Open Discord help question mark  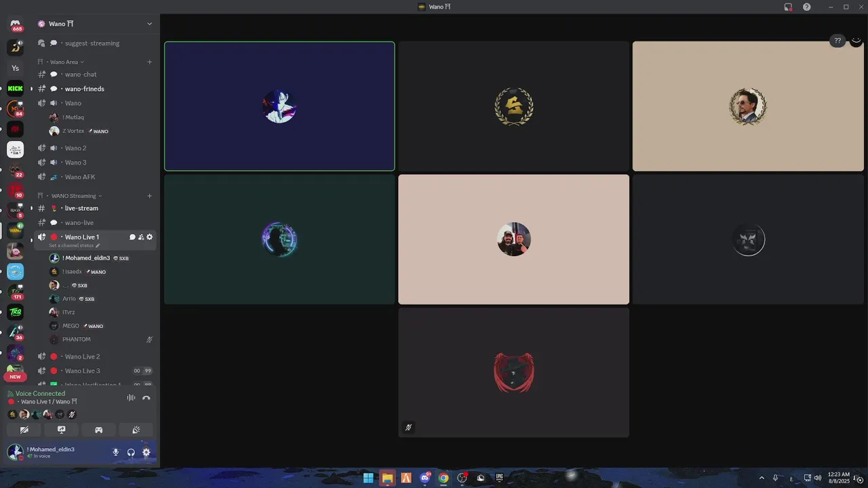point(807,7)
